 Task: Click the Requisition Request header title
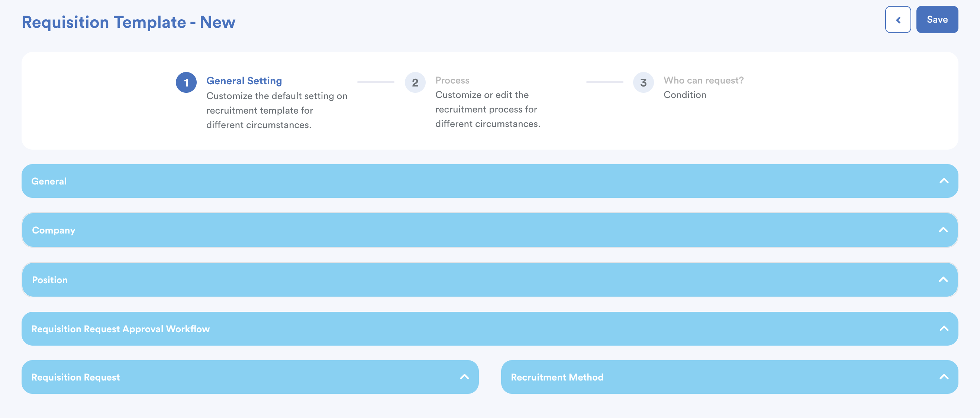75,377
